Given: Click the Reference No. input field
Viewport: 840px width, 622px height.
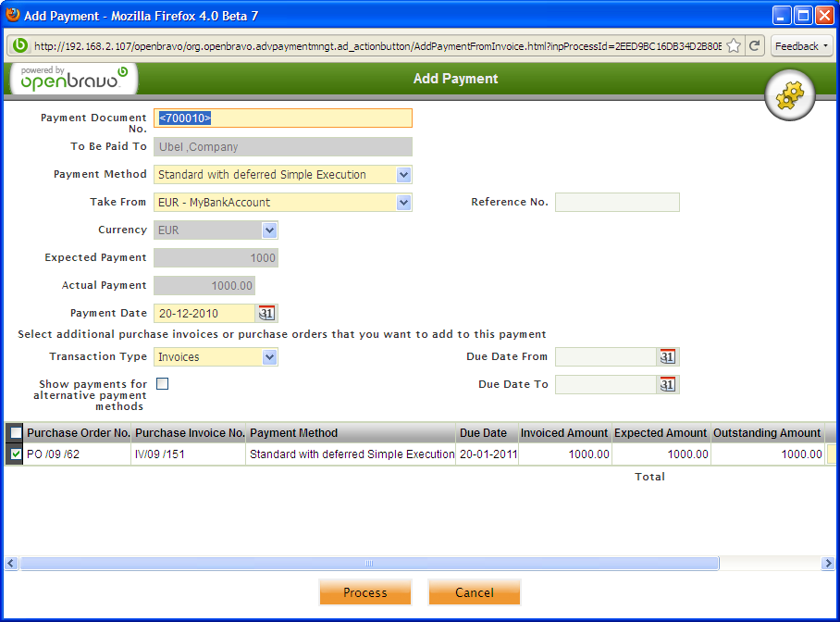Looking at the screenshot, I should pos(617,202).
